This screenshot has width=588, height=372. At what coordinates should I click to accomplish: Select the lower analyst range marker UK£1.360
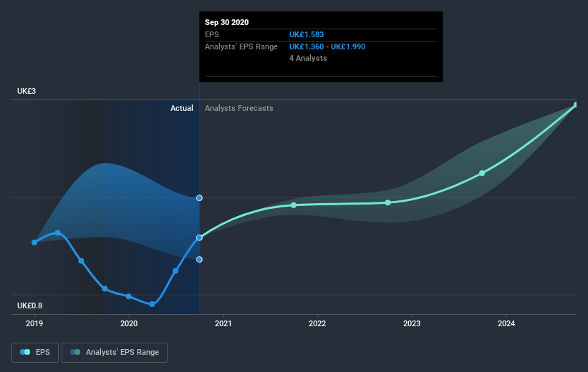tap(200, 259)
